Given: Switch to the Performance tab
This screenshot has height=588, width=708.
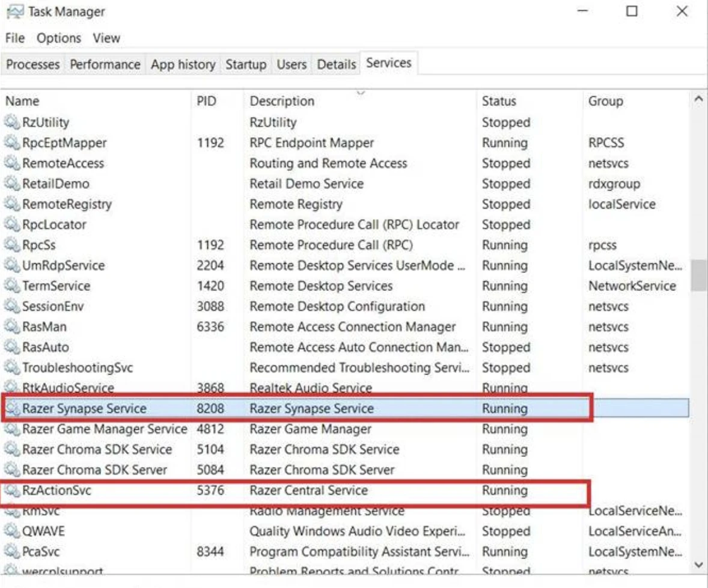Looking at the screenshot, I should point(105,64).
